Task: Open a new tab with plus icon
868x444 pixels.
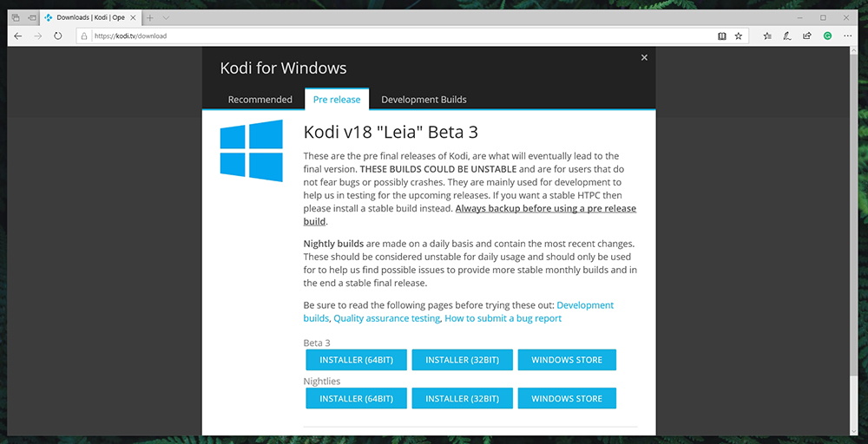Action: (x=149, y=17)
